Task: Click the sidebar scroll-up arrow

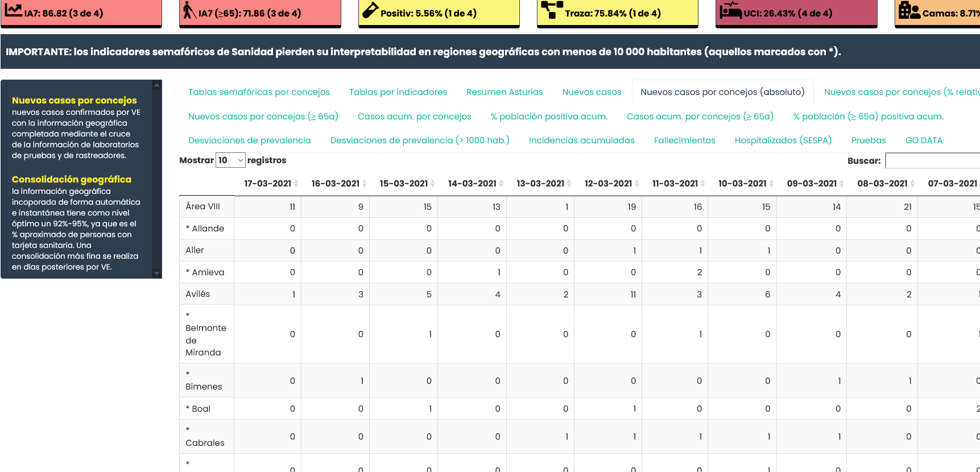Action: coord(156,85)
